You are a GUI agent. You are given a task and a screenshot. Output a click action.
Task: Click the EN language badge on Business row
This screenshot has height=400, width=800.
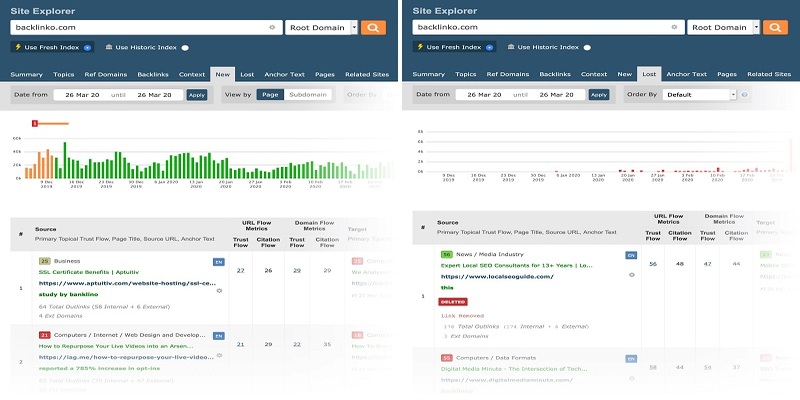218,262
